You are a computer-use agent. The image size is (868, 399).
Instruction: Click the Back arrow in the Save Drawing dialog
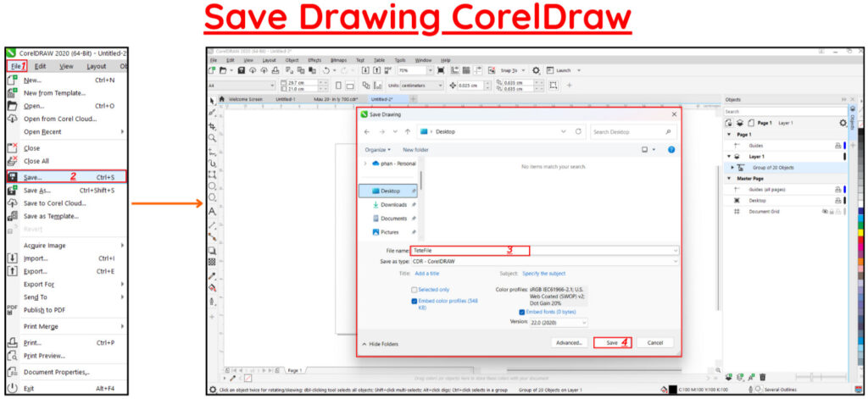366,131
